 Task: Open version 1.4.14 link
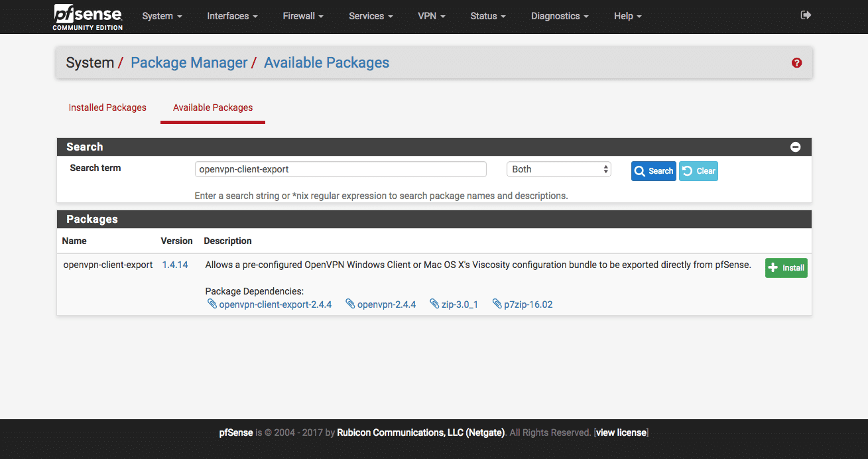click(175, 265)
